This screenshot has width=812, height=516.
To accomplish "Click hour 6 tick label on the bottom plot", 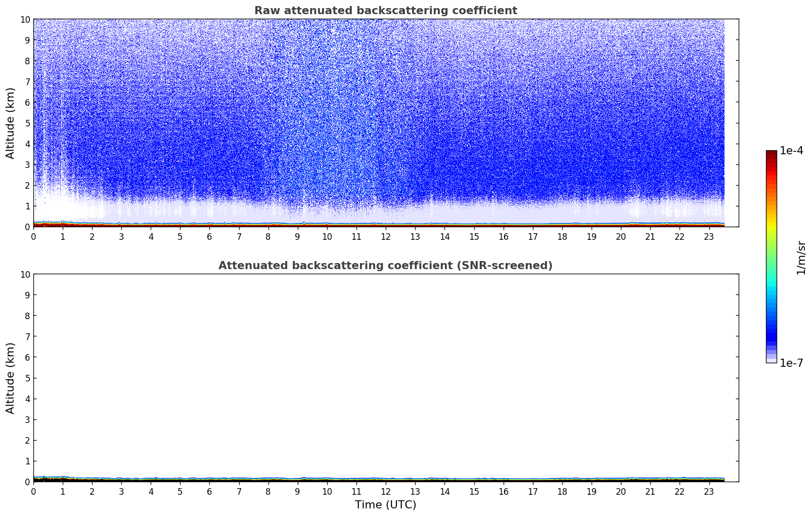I will (x=209, y=491).
